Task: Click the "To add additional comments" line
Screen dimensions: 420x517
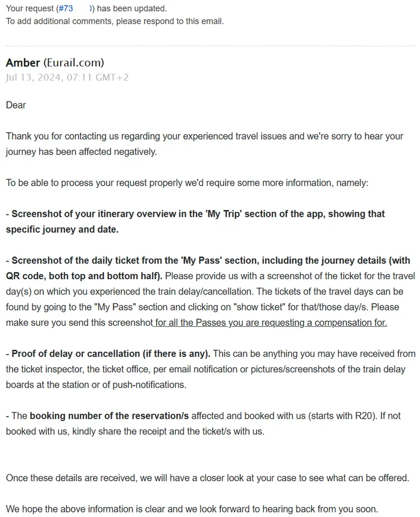Action: (x=115, y=22)
